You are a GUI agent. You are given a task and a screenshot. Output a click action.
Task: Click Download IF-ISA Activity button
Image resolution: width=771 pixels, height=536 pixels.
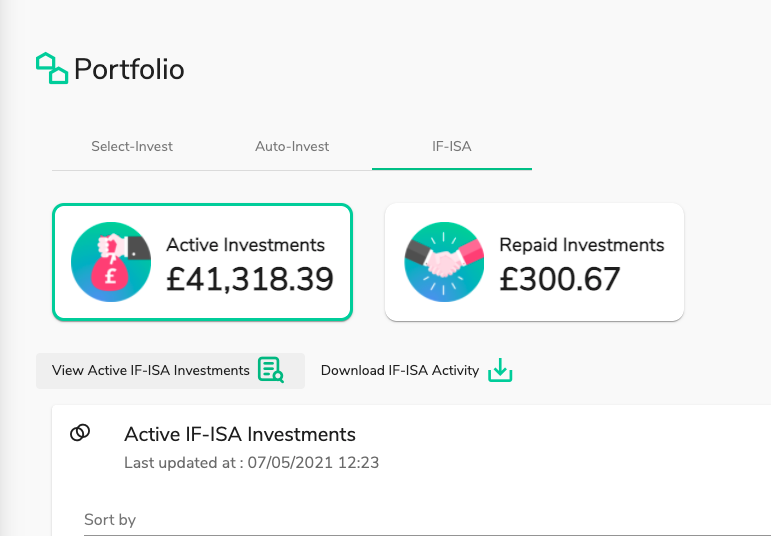click(x=416, y=370)
